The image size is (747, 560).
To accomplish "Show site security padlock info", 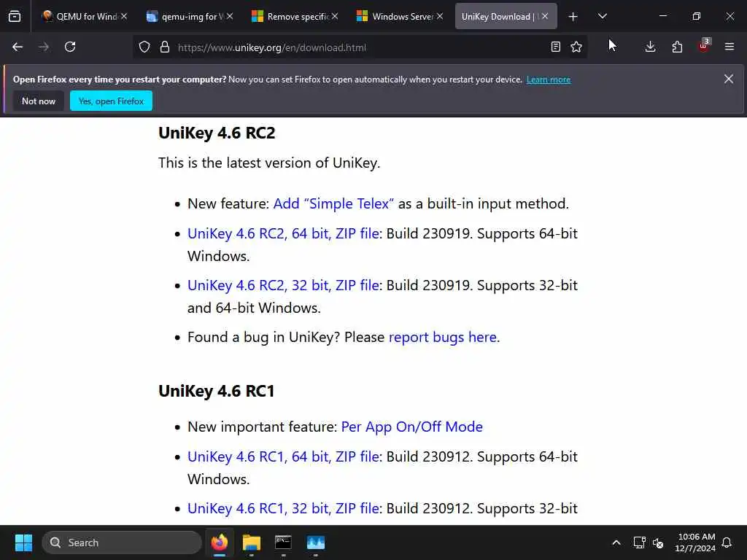I will [165, 47].
